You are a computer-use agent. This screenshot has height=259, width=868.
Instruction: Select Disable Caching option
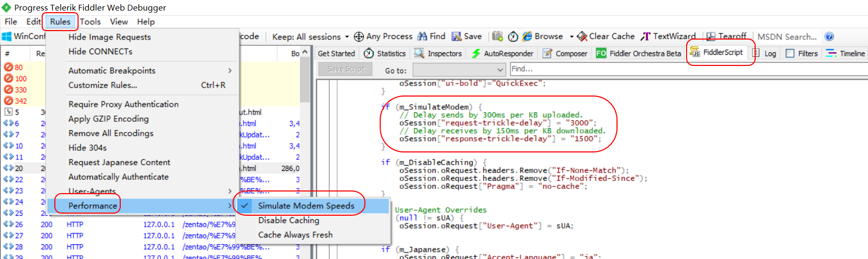tap(288, 220)
